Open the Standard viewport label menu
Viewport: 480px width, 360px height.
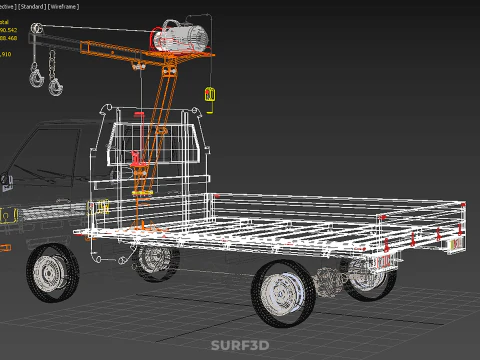31,7
